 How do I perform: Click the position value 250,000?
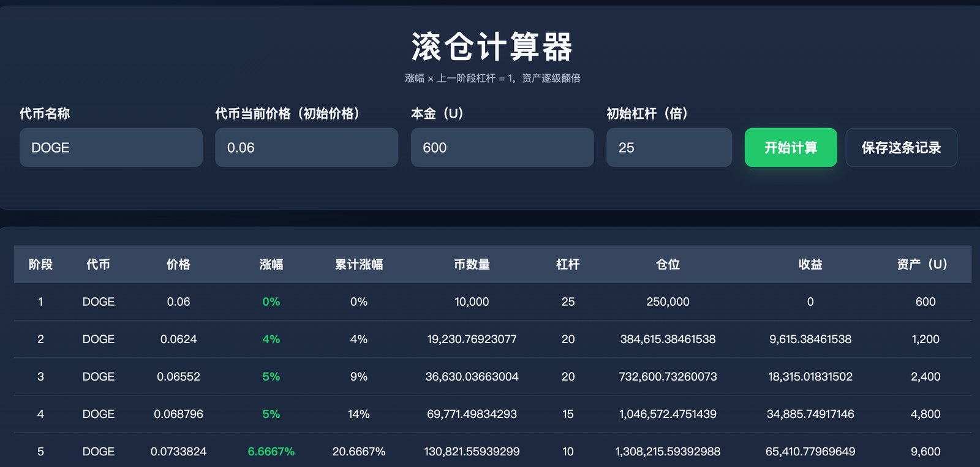point(668,302)
